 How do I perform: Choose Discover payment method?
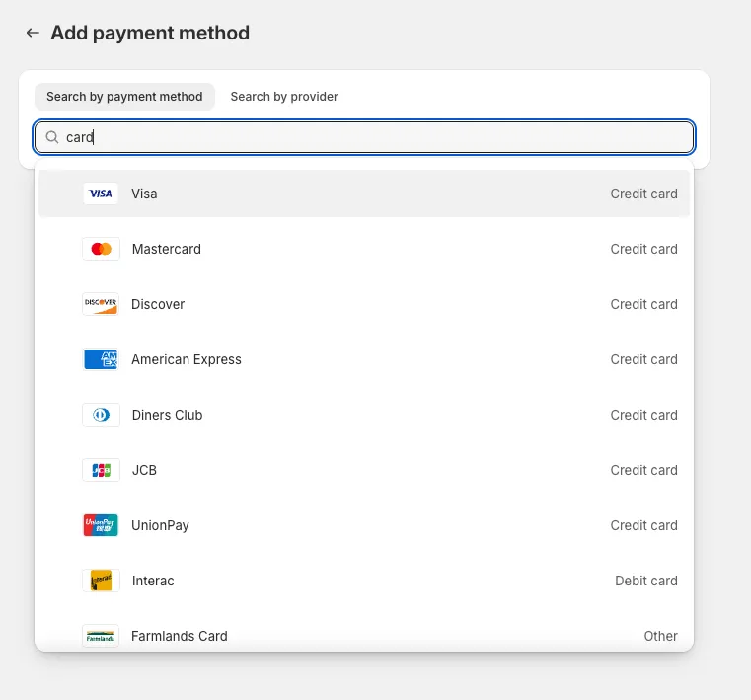pyautogui.click(x=364, y=304)
